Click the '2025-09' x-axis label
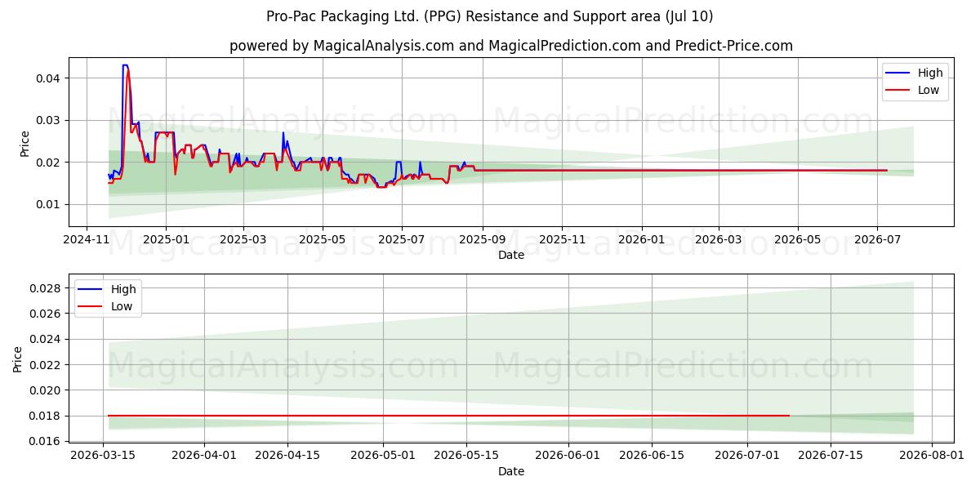The width and height of the screenshot is (980, 490). point(482,241)
